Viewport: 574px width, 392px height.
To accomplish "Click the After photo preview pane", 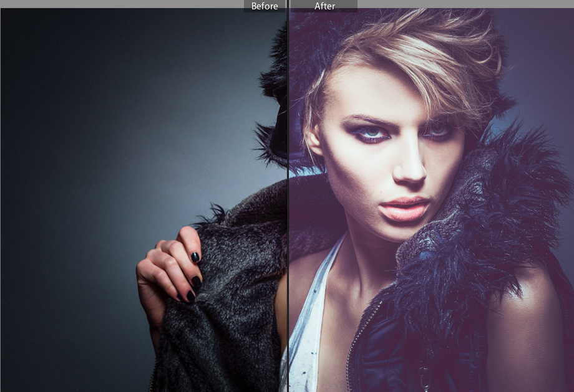I will [x=432, y=200].
